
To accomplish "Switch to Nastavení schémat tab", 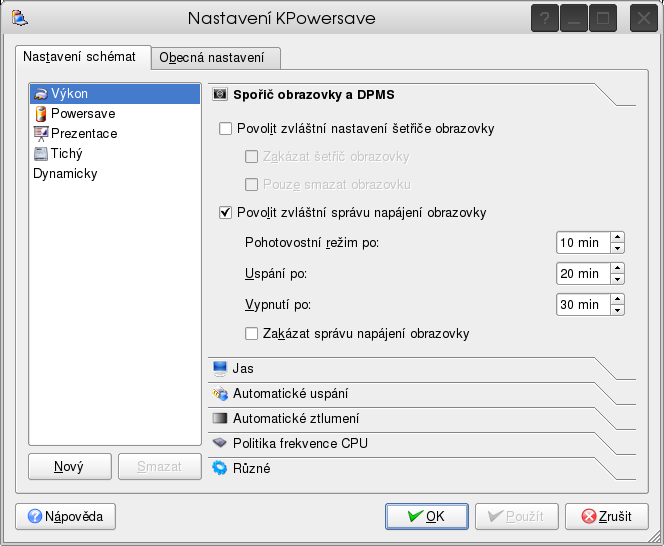I will tap(83, 57).
